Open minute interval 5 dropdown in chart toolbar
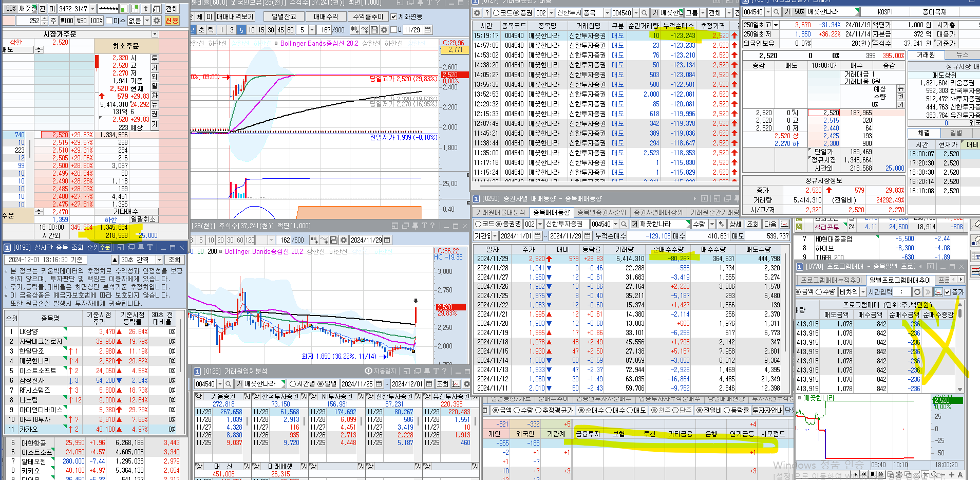980x480 pixels. click(x=312, y=30)
